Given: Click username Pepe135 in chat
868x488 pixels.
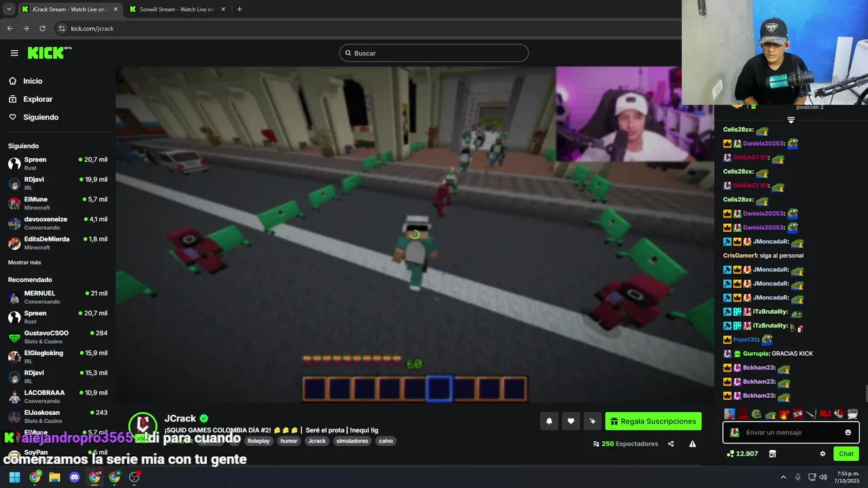Looking at the screenshot, I should tap(745, 340).
